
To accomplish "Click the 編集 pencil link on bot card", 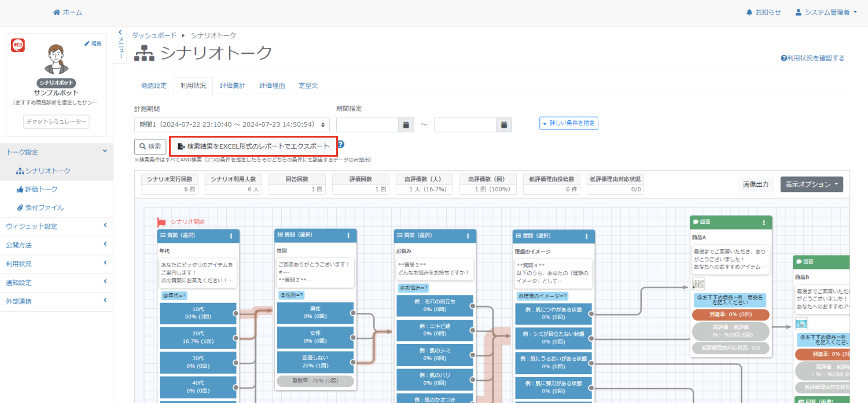I will tap(93, 43).
